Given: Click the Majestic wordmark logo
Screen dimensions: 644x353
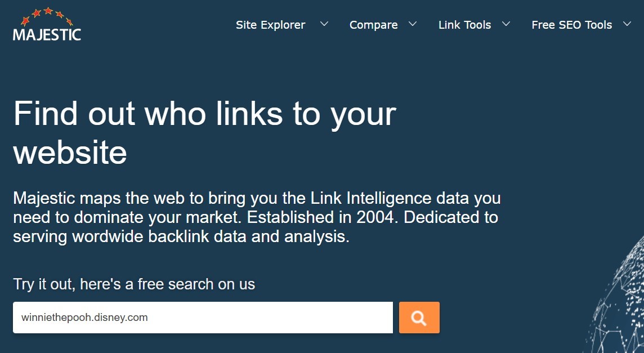Looking at the screenshot, I should tap(47, 34).
